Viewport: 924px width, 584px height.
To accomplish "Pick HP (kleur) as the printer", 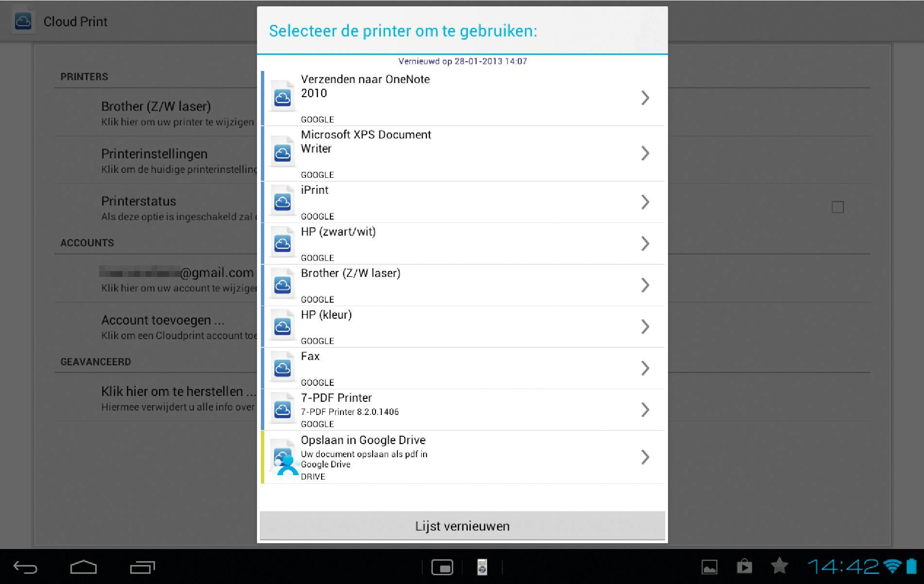I will point(462,326).
